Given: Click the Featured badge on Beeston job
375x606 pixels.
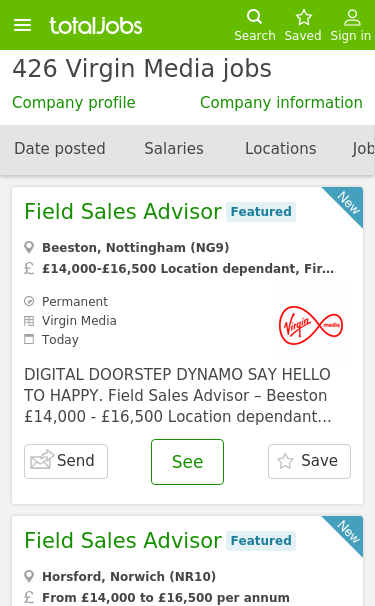Looking at the screenshot, I should click(x=261, y=212).
